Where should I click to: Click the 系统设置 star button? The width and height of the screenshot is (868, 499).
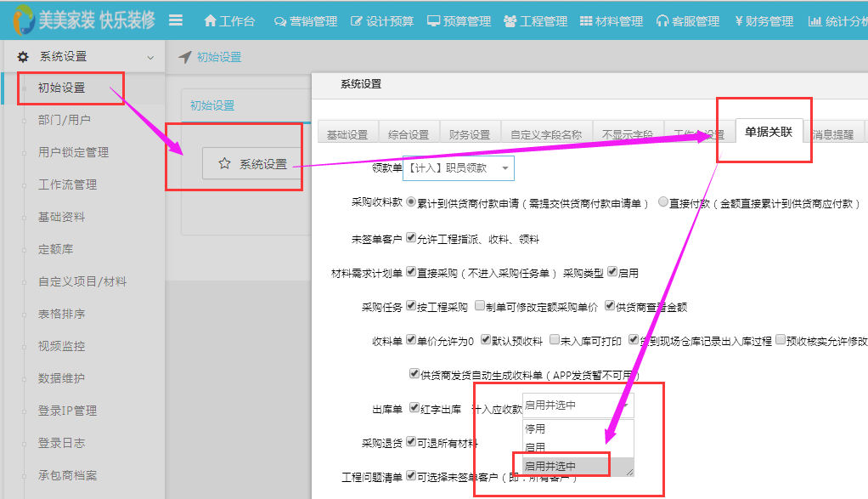point(252,164)
